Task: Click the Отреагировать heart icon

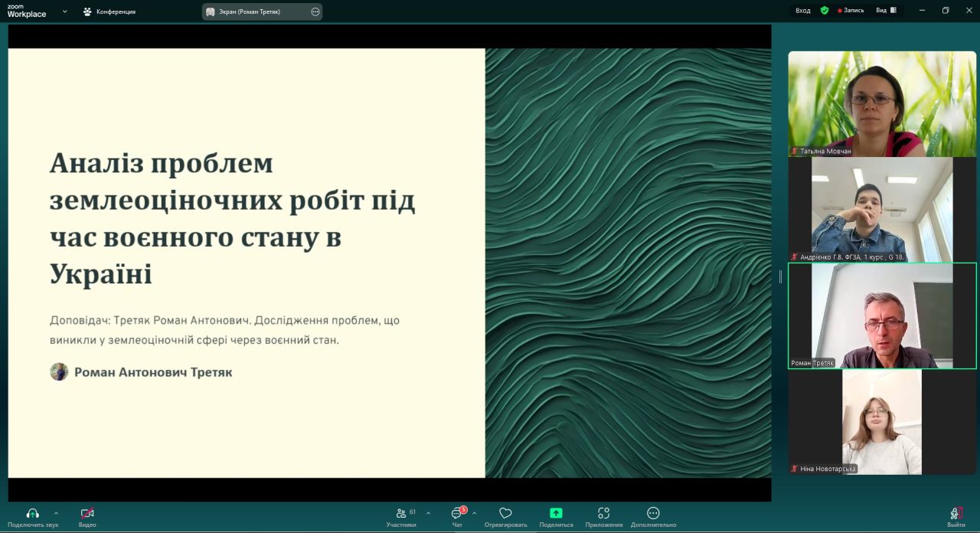Action: click(505, 513)
